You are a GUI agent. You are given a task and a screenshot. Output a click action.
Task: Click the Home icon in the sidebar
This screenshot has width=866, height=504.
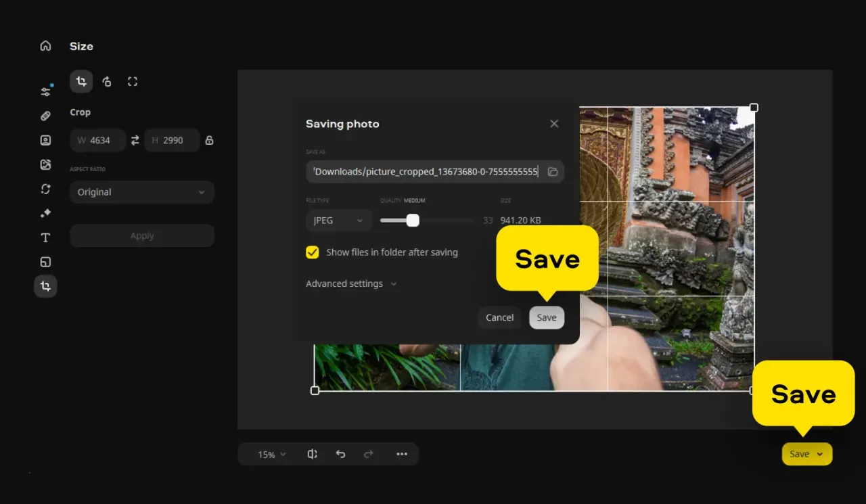45,46
